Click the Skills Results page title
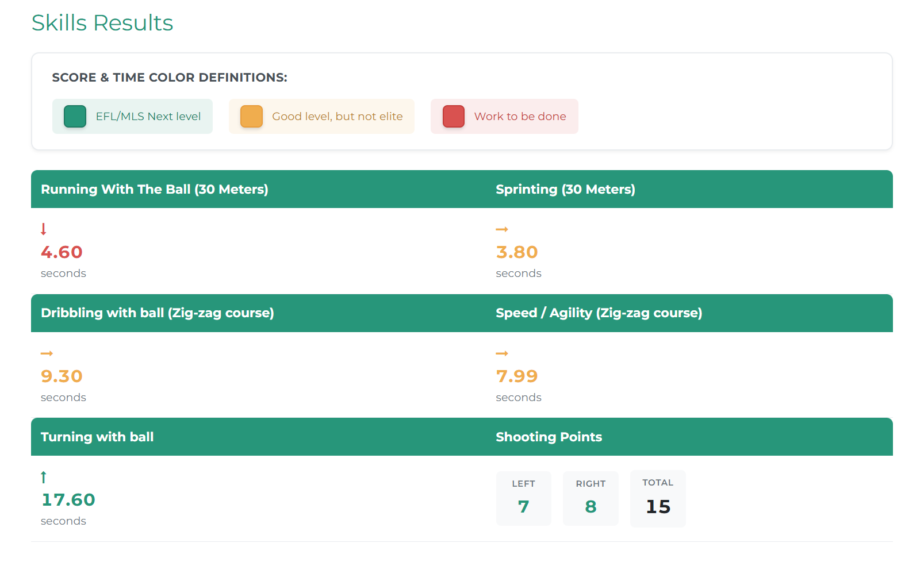The height and width of the screenshot is (566, 924). tap(102, 23)
